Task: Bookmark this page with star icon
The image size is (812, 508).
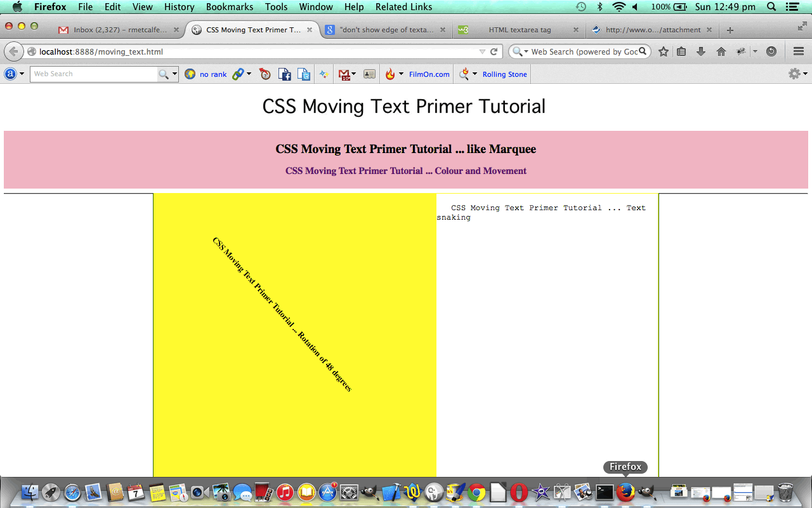Action: (664, 51)
